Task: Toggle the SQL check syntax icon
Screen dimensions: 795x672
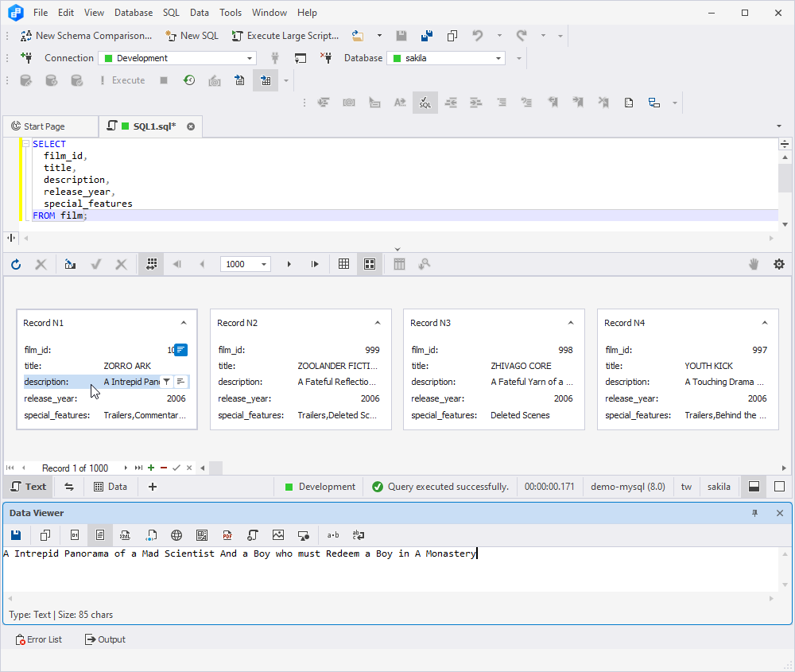Action: tap(425, 103)
